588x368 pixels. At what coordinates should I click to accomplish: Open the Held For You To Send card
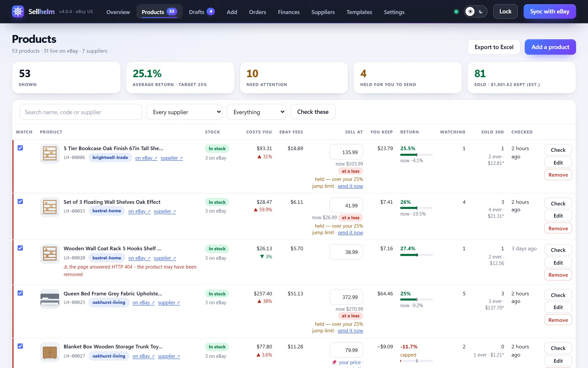[x=408, y=78]
